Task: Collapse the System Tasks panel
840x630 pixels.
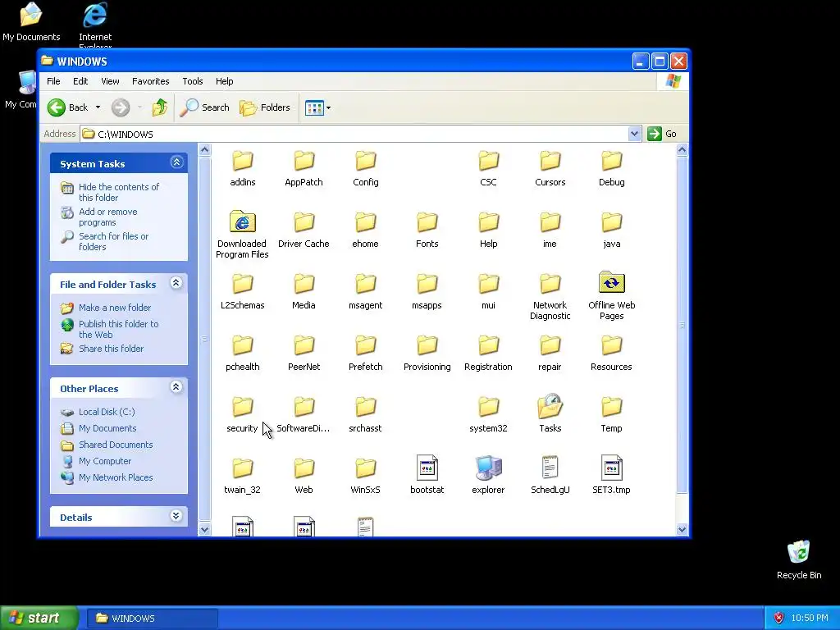Action: (x=177, y=162)
